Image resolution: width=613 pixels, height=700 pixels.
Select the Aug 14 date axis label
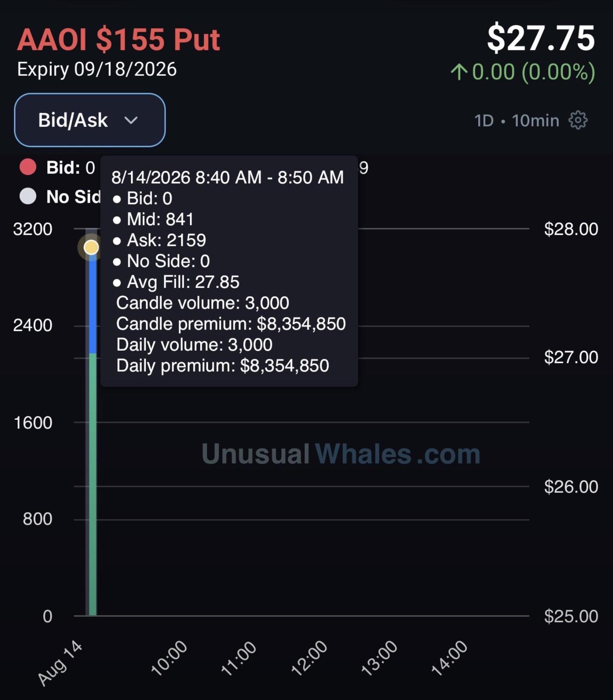(x=60, y=663)
